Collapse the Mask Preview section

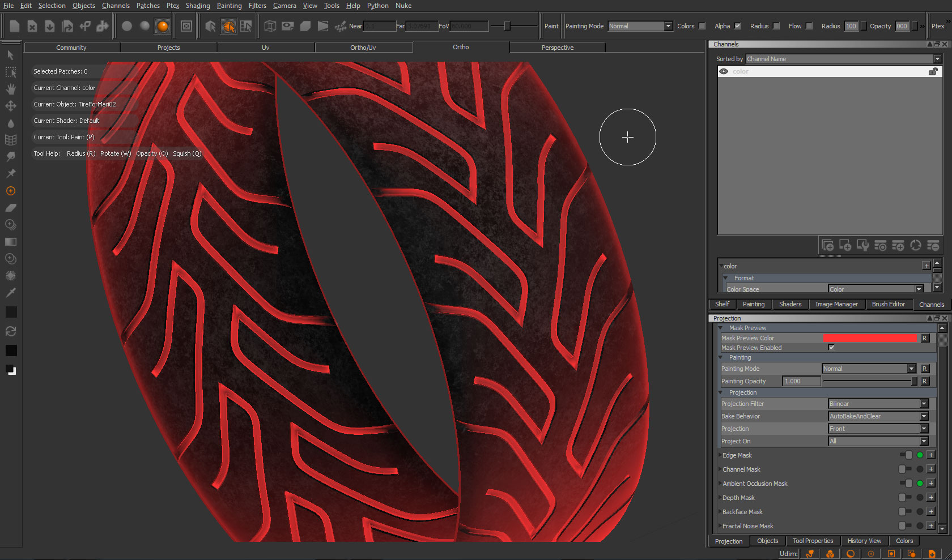721,328
